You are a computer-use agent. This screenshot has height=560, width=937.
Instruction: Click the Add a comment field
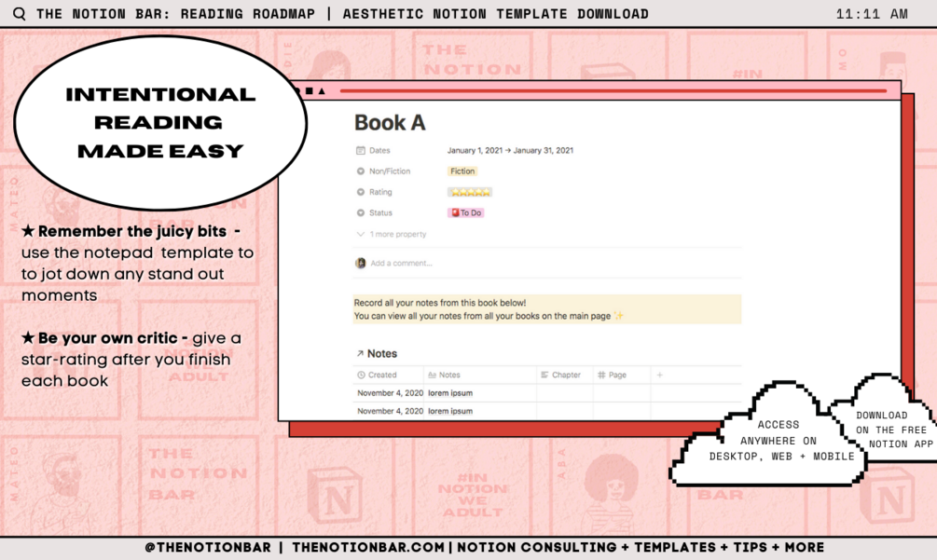pos(401,264)
